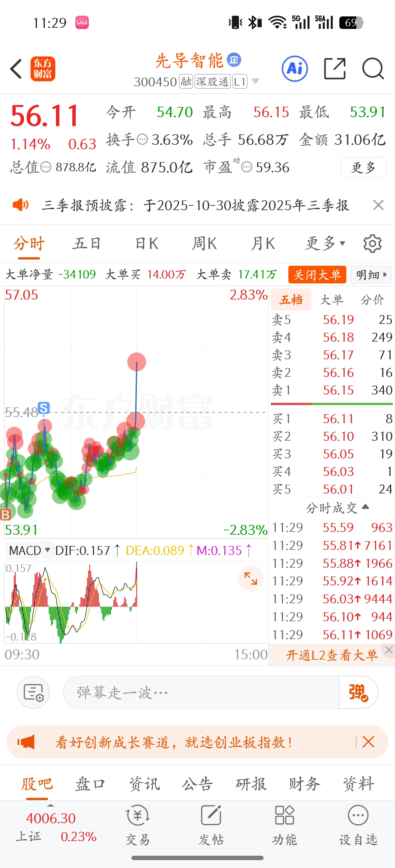Tap the B marker on chart
395x868 pixels.
tap(5, 514)
